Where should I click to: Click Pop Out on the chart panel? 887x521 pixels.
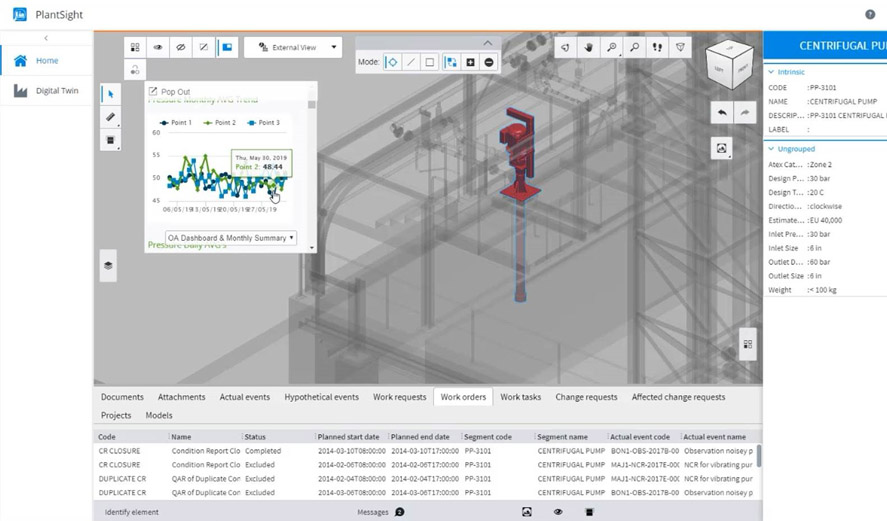[x=169, y=91]
